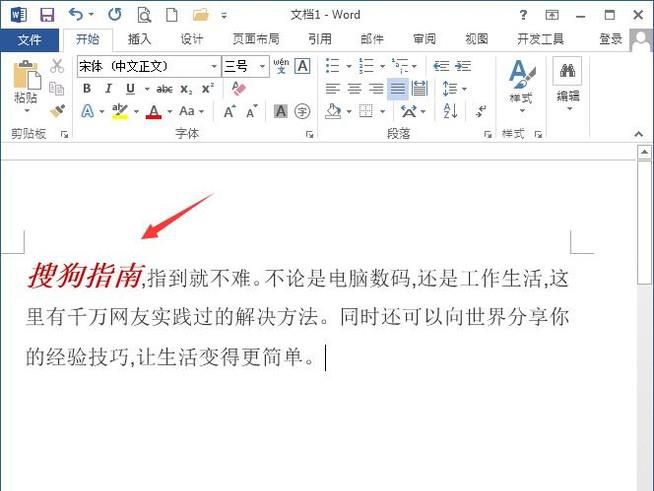Open the phonetic guide (wén) tool
This screenshot has width=654, height=491.
[x=281, y=65]
